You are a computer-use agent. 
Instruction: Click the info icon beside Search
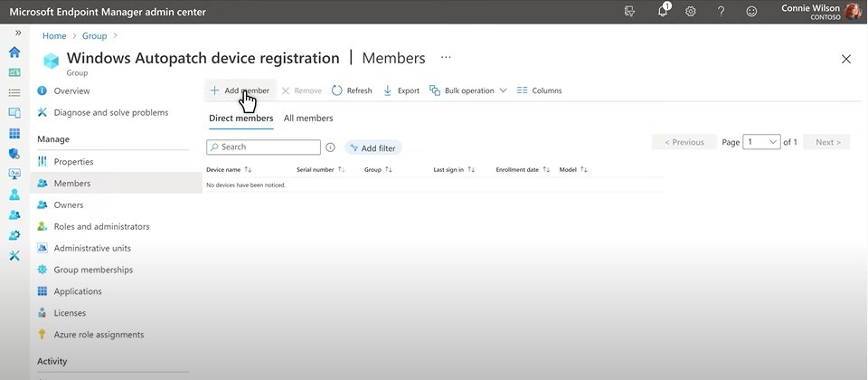331,147
